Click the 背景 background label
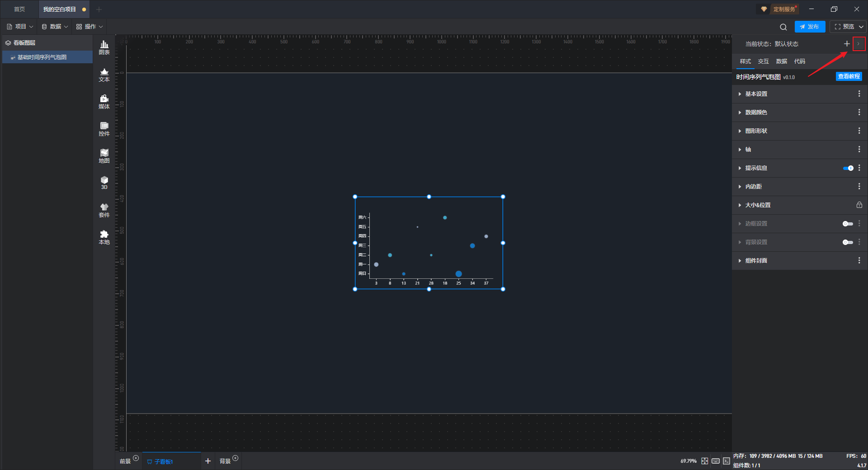This screenshot has width=868, height=470. 225,461
